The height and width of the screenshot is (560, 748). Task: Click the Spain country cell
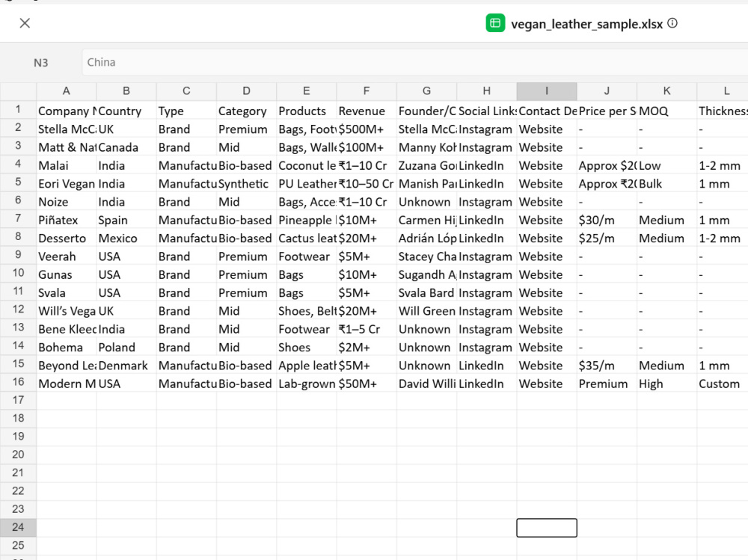(x=126, y=220)
